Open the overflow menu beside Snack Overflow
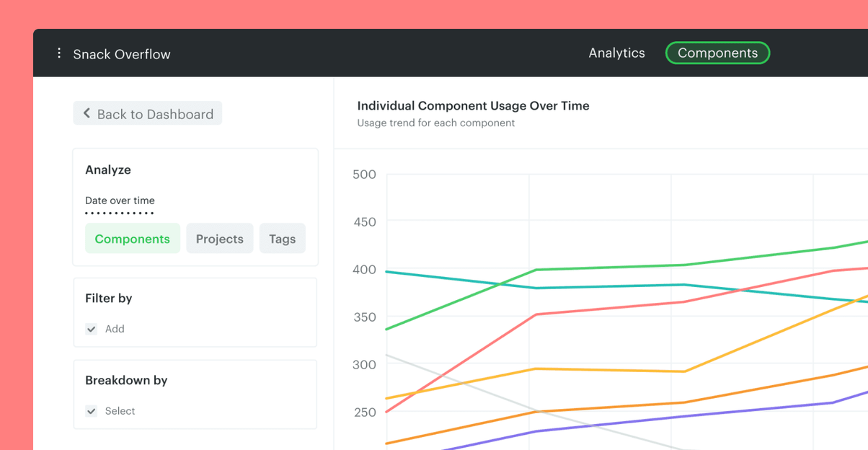 pos(58,53)
